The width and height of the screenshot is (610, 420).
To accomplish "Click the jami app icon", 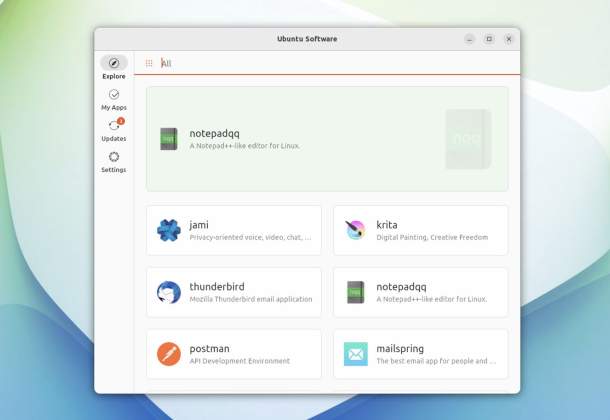I will [x=168, y=231].
